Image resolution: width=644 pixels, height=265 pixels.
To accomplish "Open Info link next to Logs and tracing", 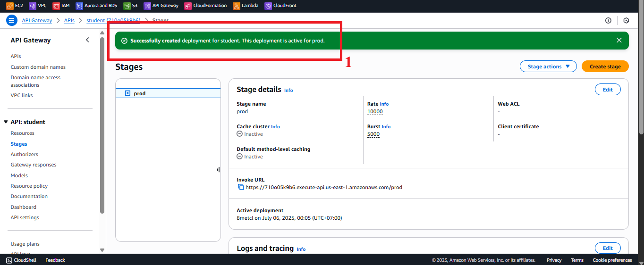I will tap(301, 249).
